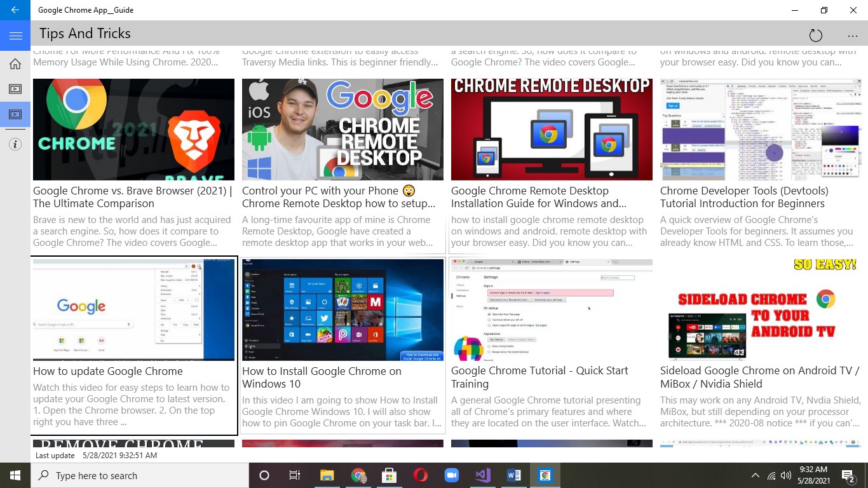The image size is (868, 488).
Task: Select title 'How to Install Google Chrome on Windows 10'
Action: [322, 377]
